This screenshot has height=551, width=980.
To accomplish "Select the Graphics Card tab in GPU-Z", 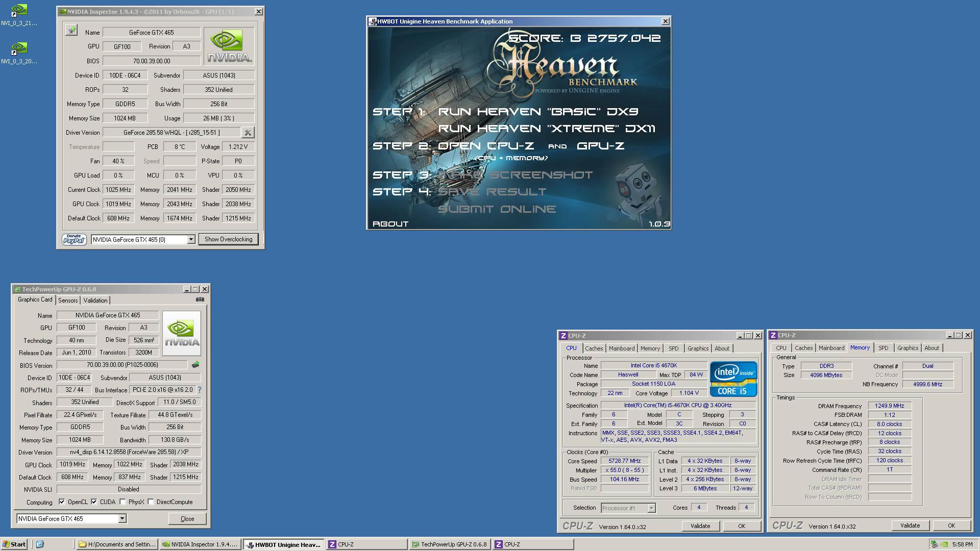I will tap(35, 299).
